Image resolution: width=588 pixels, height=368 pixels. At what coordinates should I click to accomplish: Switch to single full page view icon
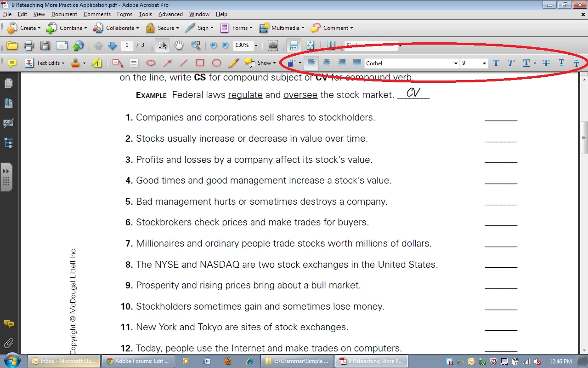311,46
